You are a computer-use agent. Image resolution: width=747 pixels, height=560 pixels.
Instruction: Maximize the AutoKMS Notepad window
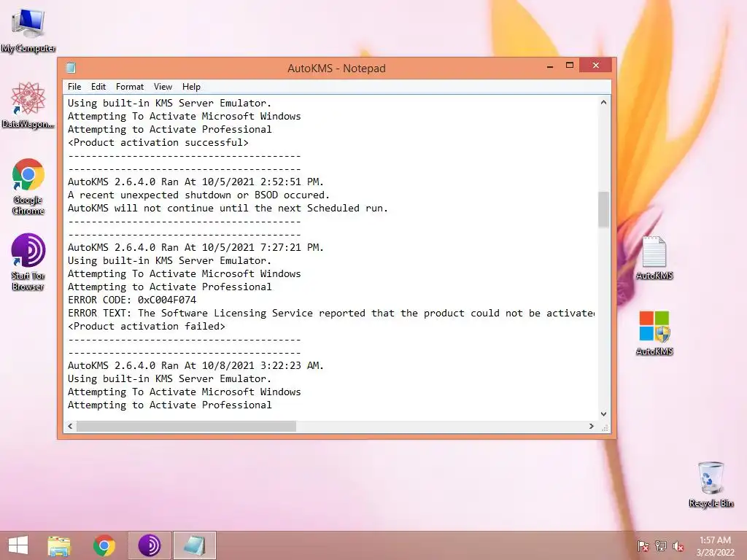click(x=569, y=66)
